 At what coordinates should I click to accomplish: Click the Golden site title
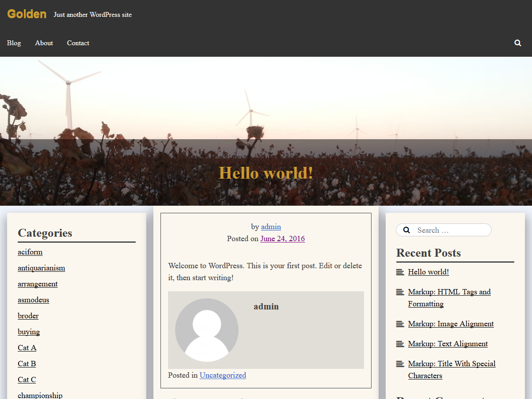click(27, 14)
